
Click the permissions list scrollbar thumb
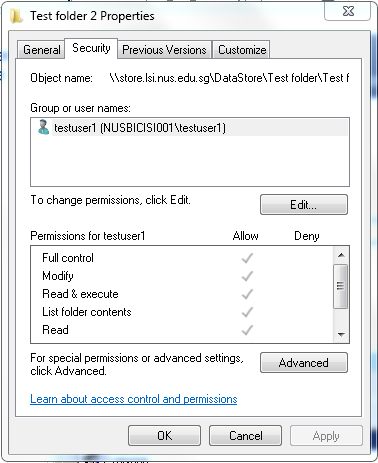coord(340,286)
